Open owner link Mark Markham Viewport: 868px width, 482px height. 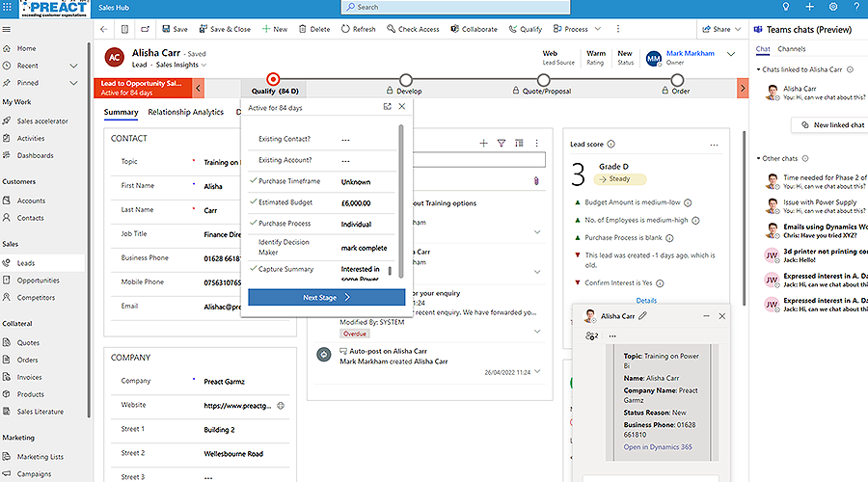click(x=691, y=53)
